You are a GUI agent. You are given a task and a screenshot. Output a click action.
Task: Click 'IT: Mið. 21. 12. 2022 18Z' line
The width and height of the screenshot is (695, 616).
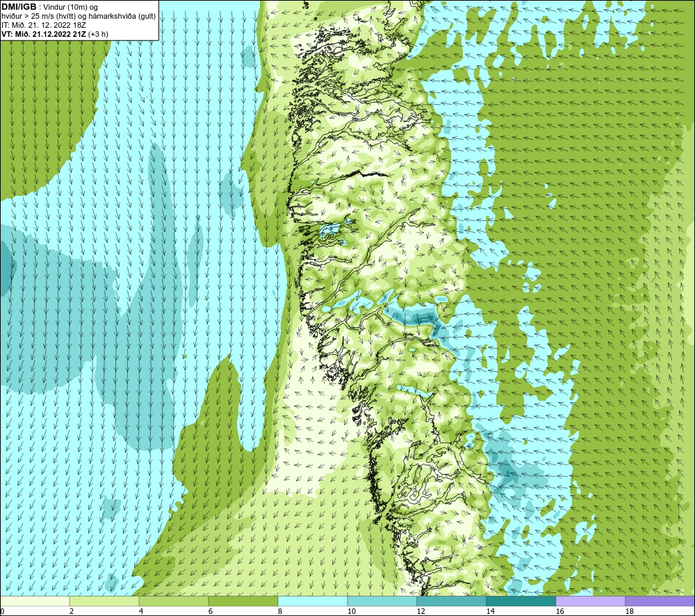click(43, 25)
